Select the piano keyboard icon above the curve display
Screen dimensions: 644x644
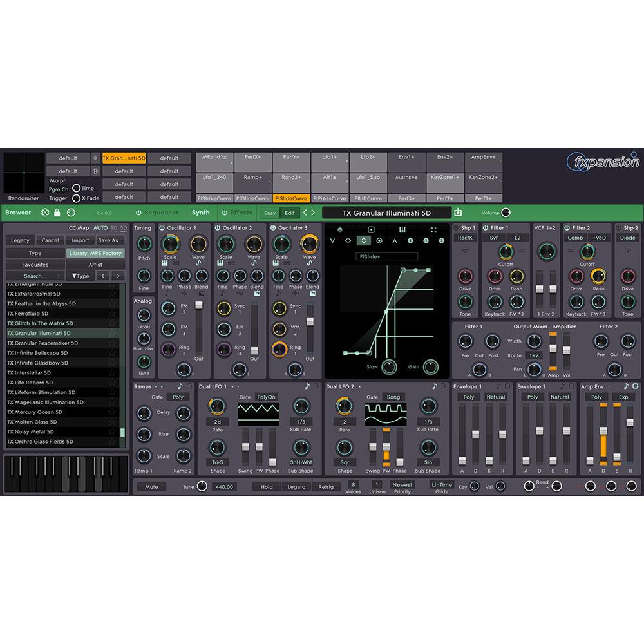pyautogui.click(x=402, y=229)
